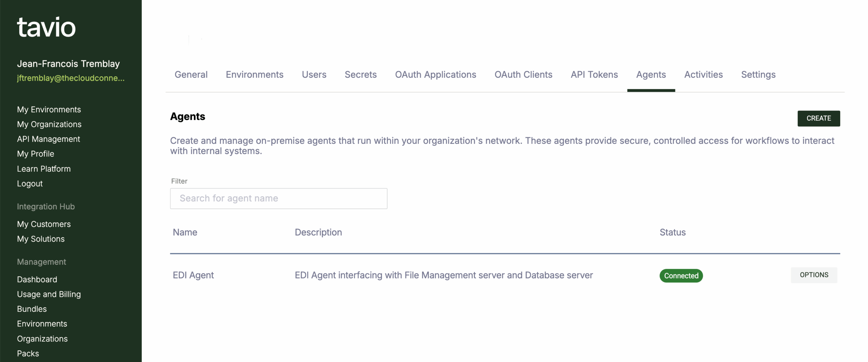Go to API Management
Screen dimensions: 868x362
click(x=48, y=139)
